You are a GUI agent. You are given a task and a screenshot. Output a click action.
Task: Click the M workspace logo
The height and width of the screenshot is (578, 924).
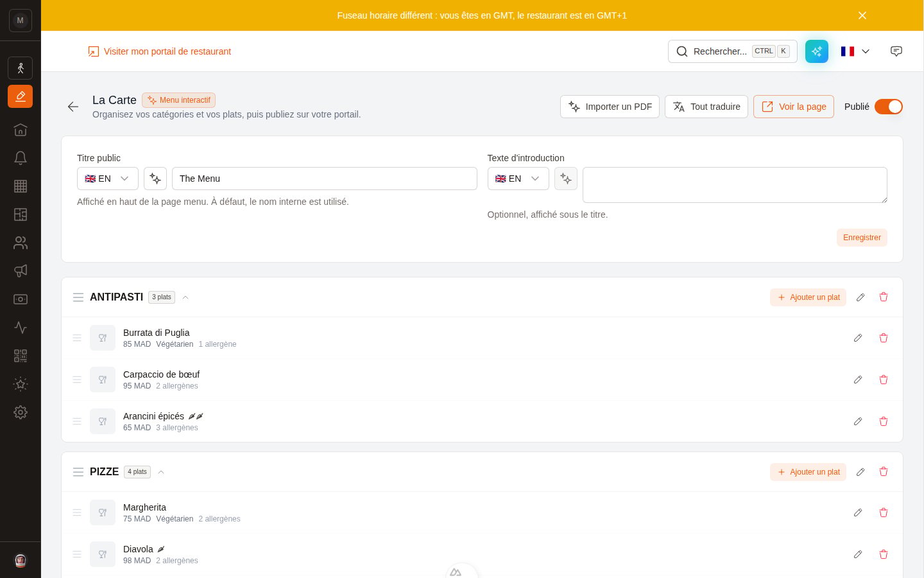tap(21, 21)
